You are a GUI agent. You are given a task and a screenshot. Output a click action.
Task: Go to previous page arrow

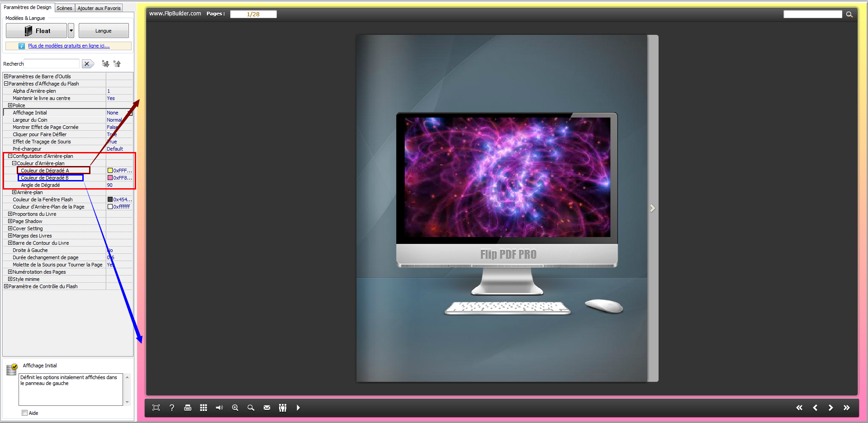[x=815, y=408]
